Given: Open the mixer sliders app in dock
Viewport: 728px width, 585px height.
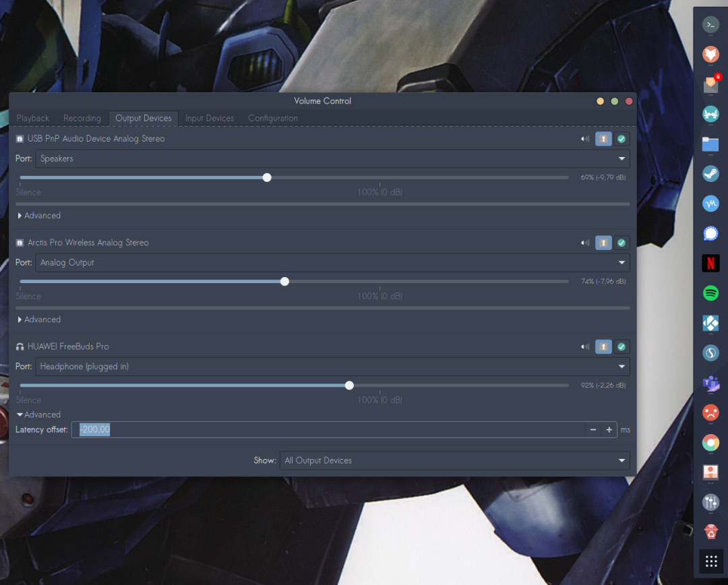Looking at the screenshot, I should click(x=711, y=502).
